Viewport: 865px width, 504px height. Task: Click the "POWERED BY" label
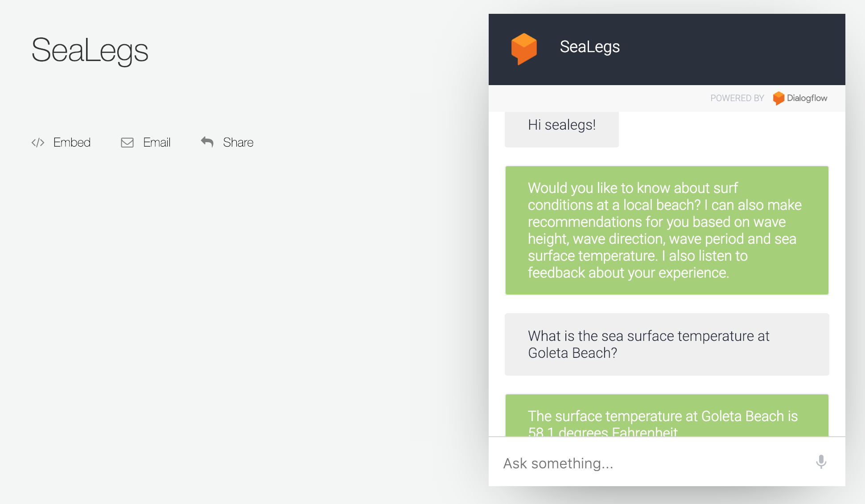coord(737,98)
